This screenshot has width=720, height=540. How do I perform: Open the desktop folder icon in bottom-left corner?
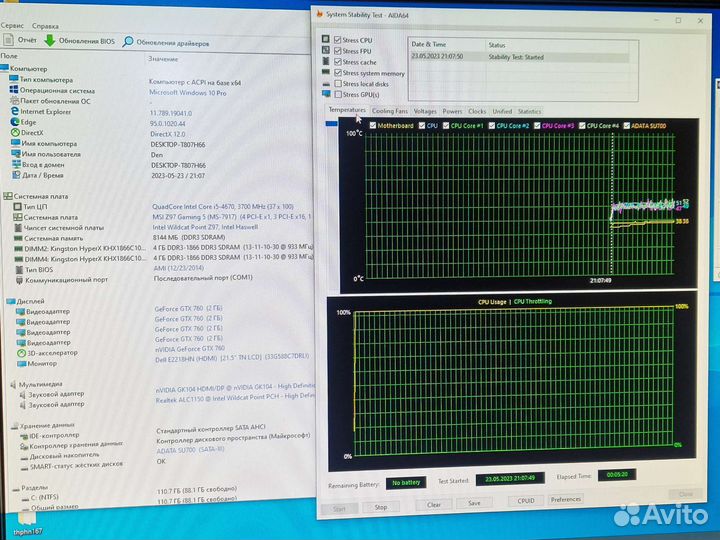26,518
